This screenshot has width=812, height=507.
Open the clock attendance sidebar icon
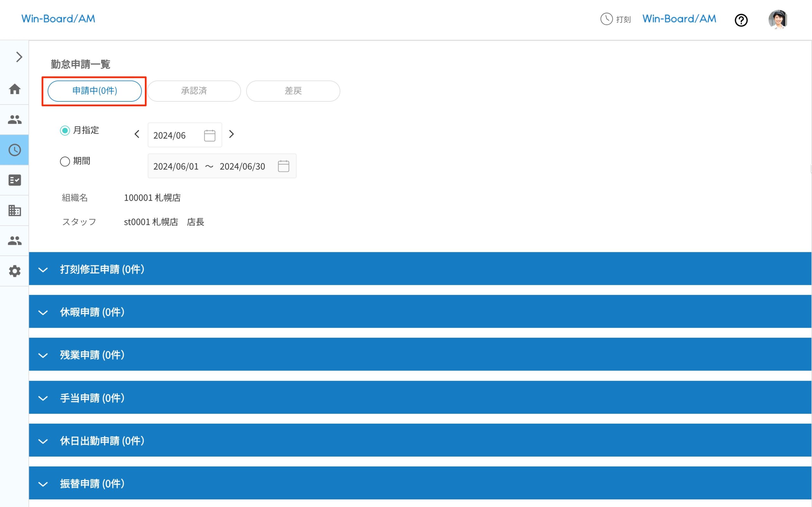point(14,150)
